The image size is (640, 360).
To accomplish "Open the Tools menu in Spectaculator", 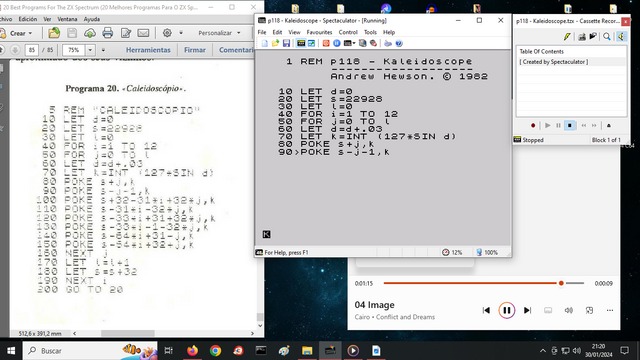I will coord(370,32).
